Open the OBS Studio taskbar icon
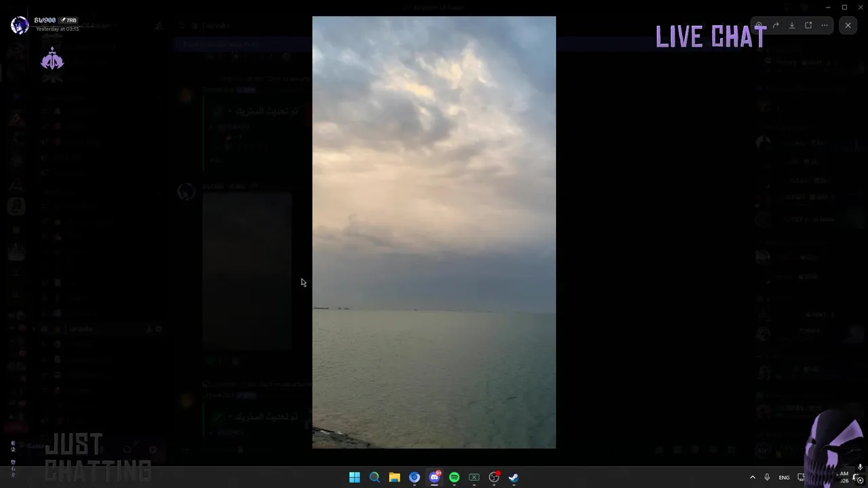The width and height of the screenshot is (868, 488). tap(494, 477)
